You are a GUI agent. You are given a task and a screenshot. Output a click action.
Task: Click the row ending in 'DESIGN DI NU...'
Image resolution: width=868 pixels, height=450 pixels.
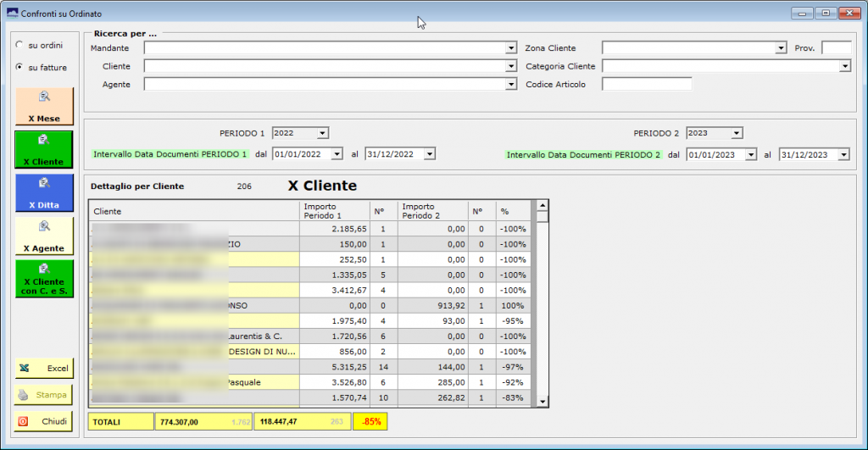(309, 352)
